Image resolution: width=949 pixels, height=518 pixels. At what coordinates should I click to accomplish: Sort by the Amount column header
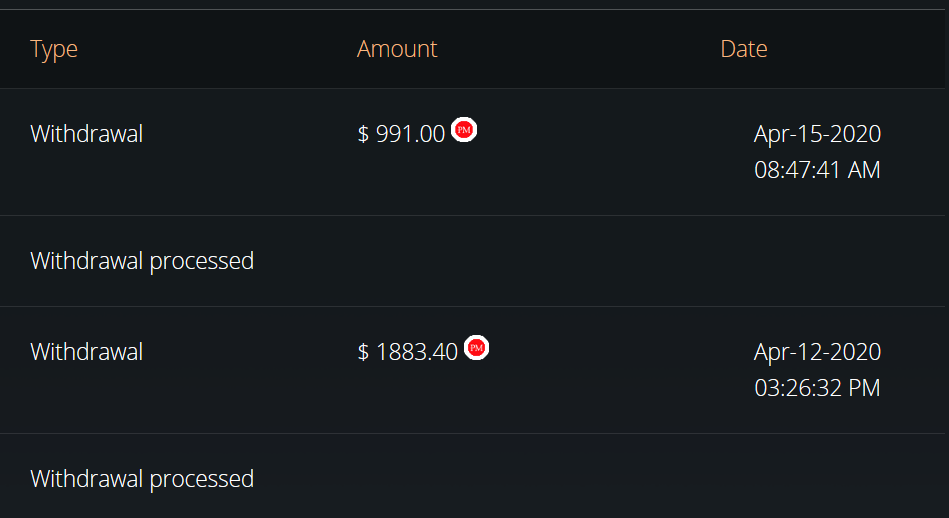(397, 48)
